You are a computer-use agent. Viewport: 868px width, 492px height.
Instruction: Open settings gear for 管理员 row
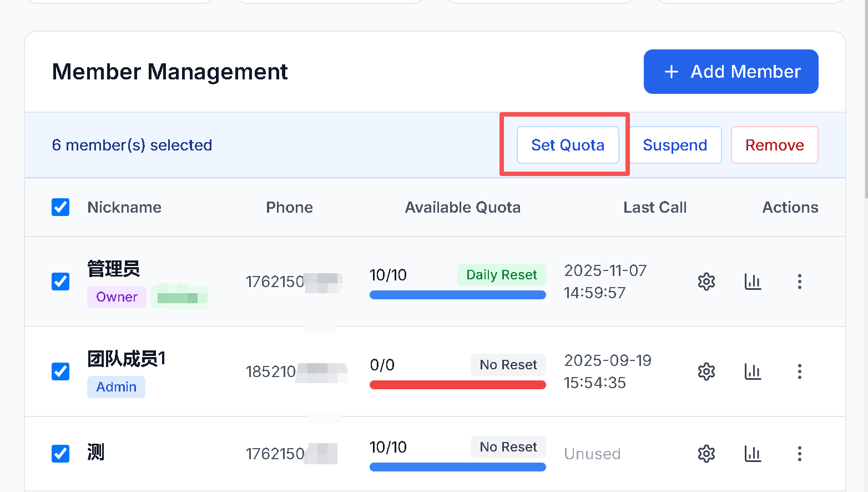(706, 282)
